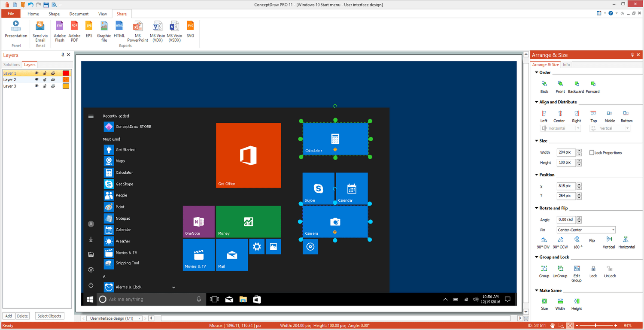This screenshot has width=644, height=330.
Task: Toggle the lock on Layer 1
Action: click(45, 73)
